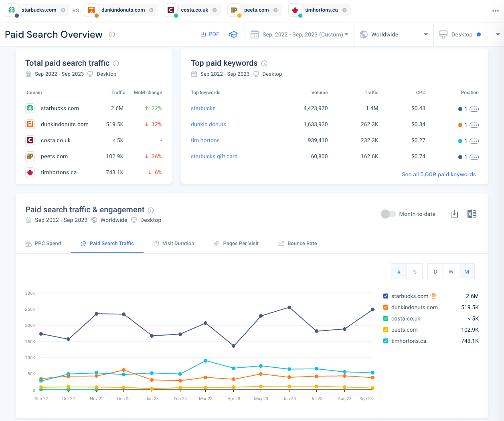Screen dimensions: 504x421
Task: Remove costa.co.uk from comparison
Action: 215,10
